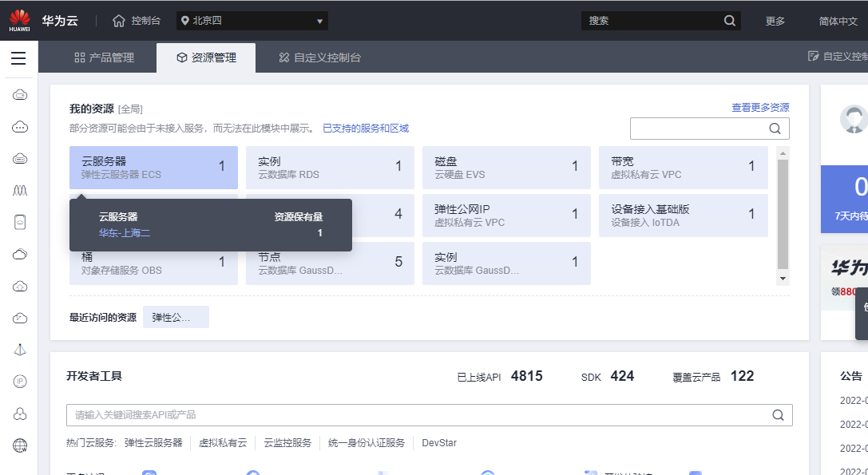Click the 已支持的服务和区域 link
Image resolution: width=868 pixels, height=475 pixels.
[x=365, y=128]
